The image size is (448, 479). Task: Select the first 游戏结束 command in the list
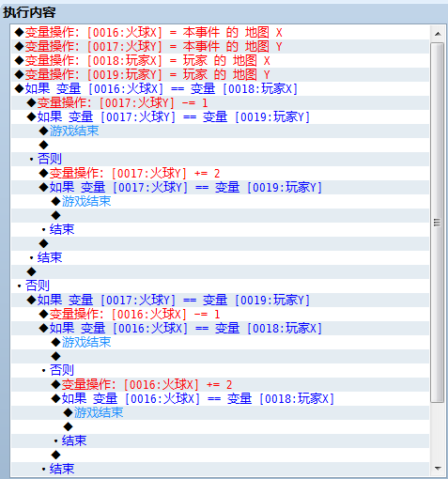(220, 131)
